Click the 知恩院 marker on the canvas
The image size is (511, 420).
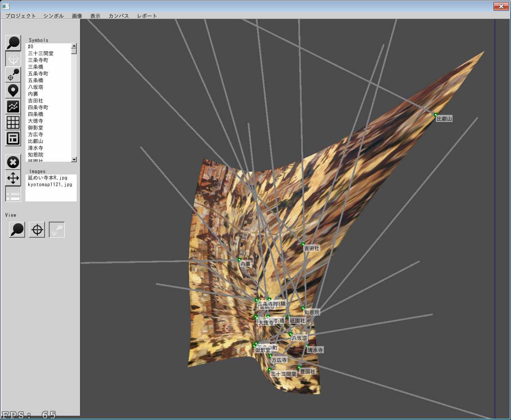[x=303, y=308]
